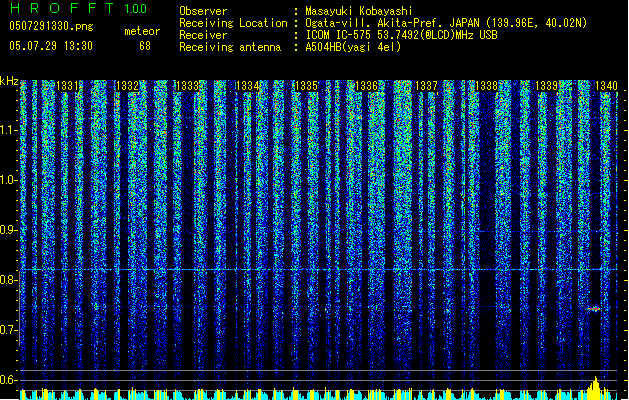Click the 0.8 frequency axis label
629x400 pixels.
(9, 280)
